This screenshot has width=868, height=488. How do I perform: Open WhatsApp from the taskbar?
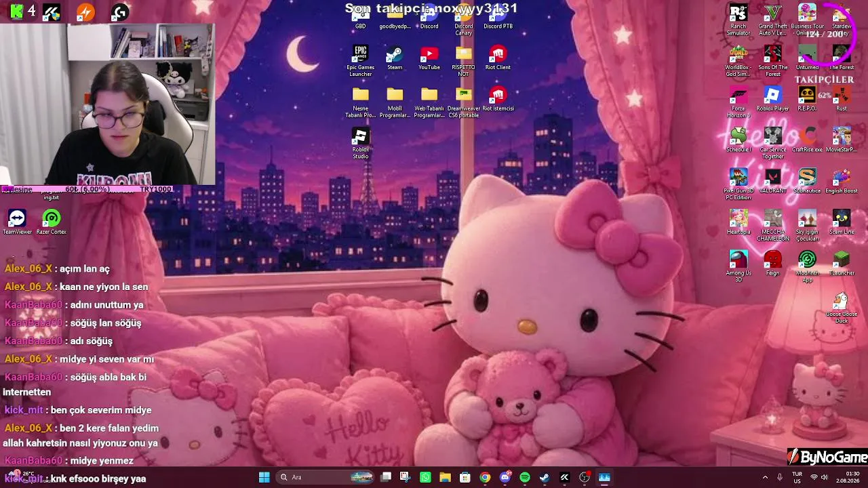click(x=425, y=477)
